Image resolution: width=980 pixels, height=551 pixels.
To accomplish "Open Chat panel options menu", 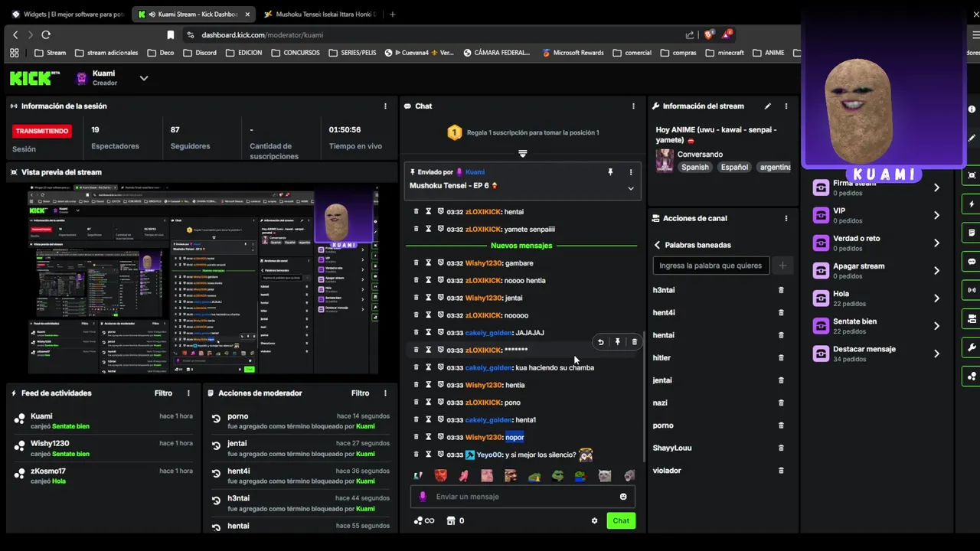I will pyautogui.click(x=633, y=106).
